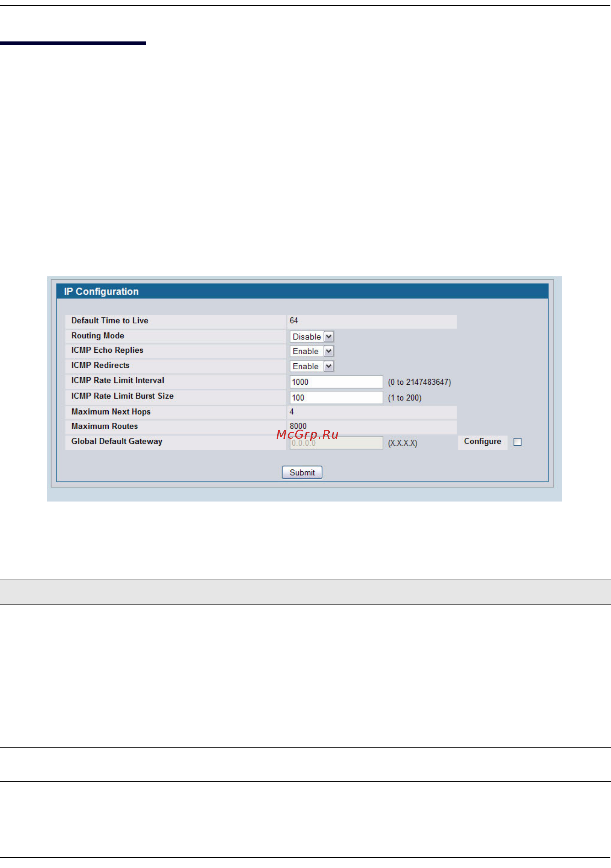
Task: Click the Global Default Gateway field
Action: 336,443
